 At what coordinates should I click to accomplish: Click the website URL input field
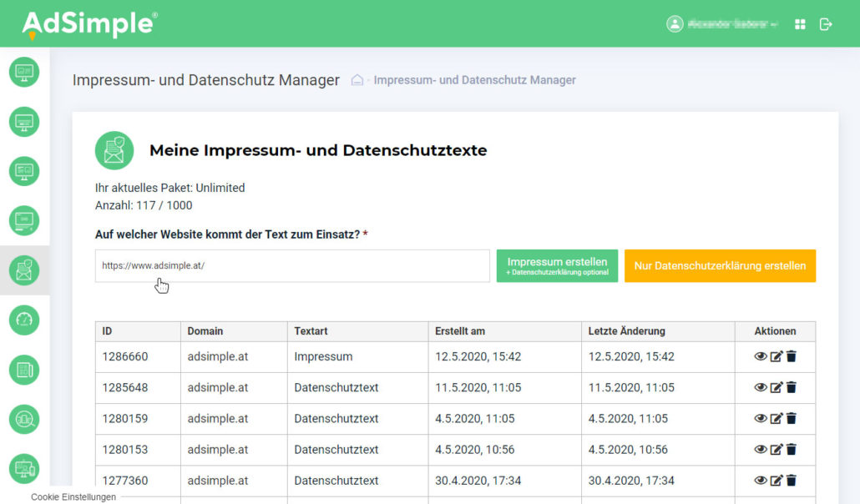click(x=291, y=265)
